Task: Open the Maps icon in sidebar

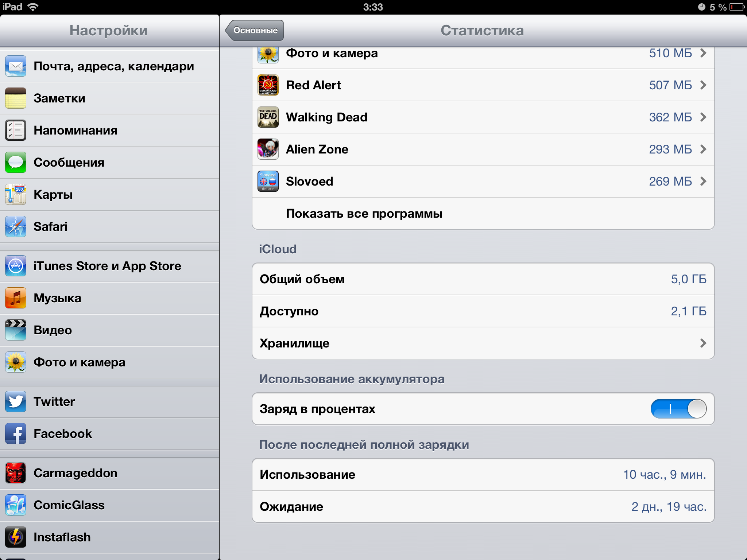Action: (16, 194)
